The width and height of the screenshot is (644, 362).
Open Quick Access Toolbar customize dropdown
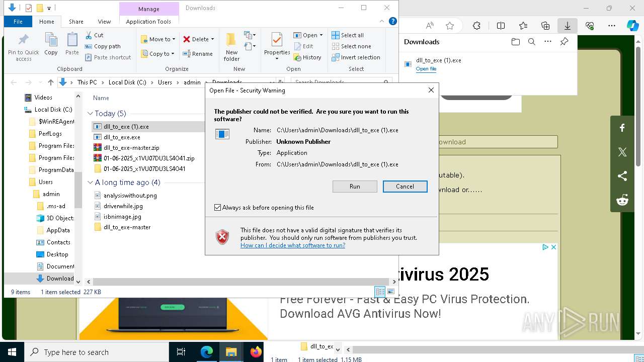(49, 8)
